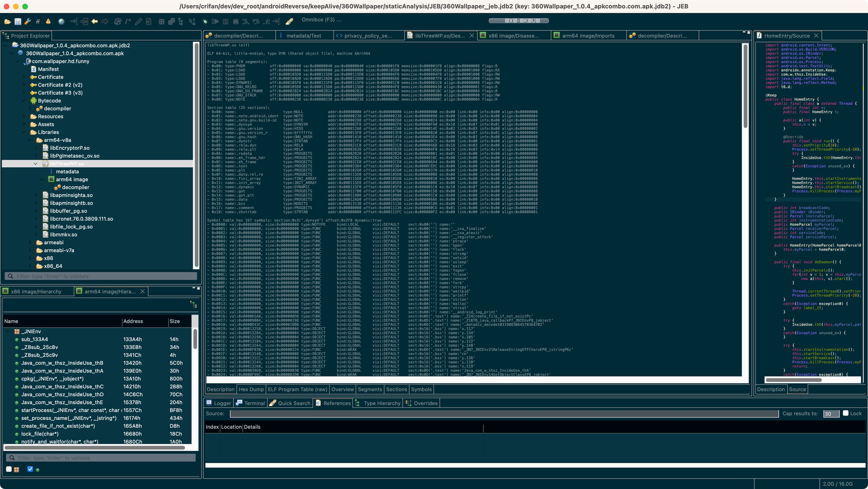Click the HomeEntry source horizontal scrollbar
Image resolution: width=868 pixels, height=489 pixels.
click(x=793, y=380)
